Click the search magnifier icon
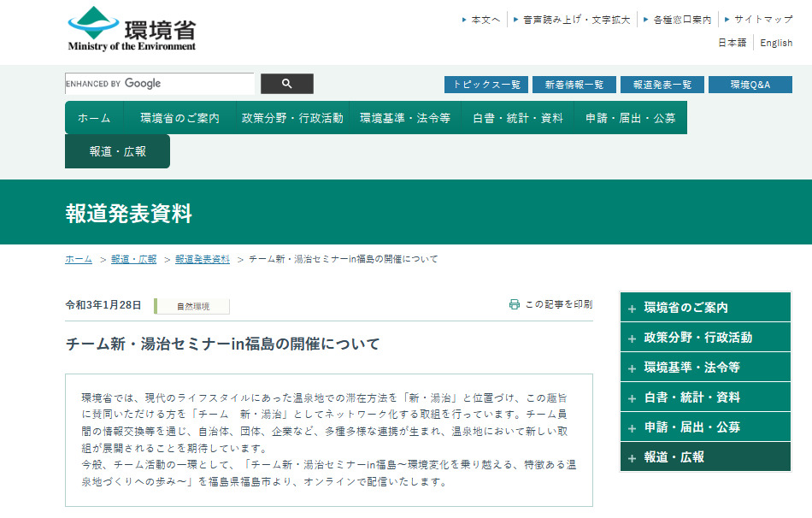The image size is (812, 518). (x=286, y=83)
